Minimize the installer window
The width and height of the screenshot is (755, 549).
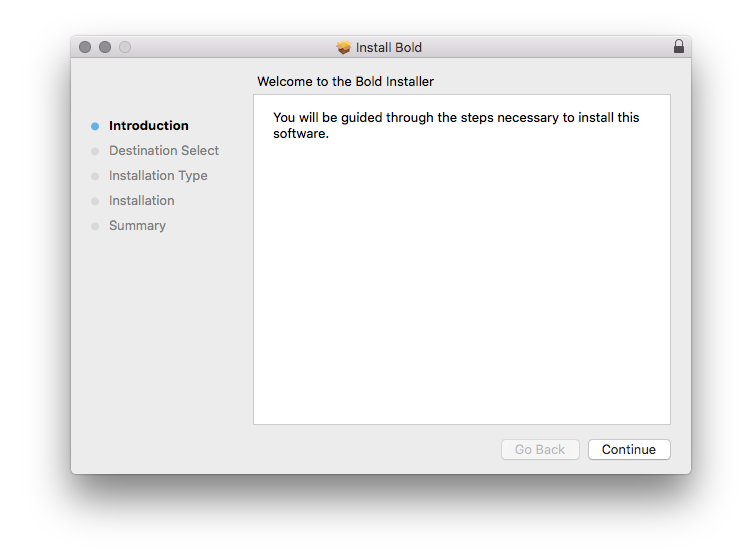(105, 47)
